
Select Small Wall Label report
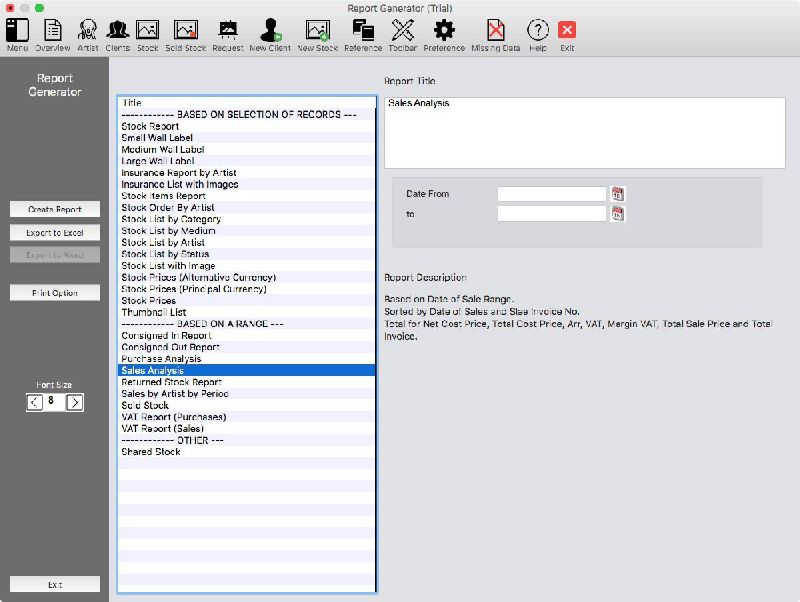coord(246,138)
